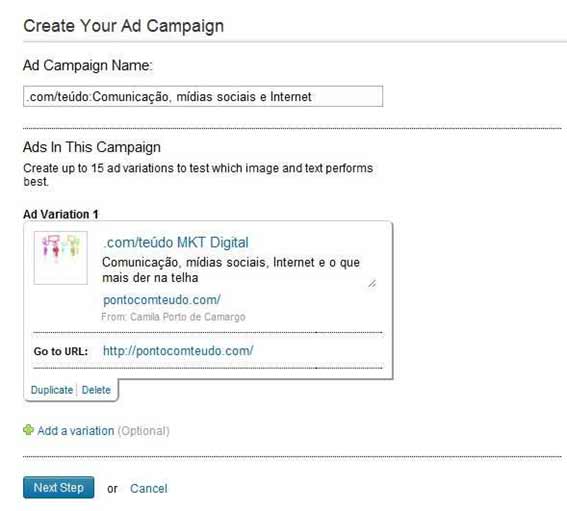567x511 pixels.
Task: Click into the ad description text area
Action: (239, 270)
